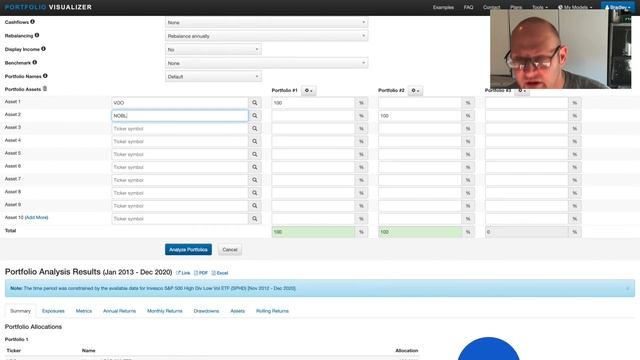Image resolution: width=640 pixels, height=360 pixels.
Task: Search ticker symbol for Asset 8
Action: (x=255, y=193)
